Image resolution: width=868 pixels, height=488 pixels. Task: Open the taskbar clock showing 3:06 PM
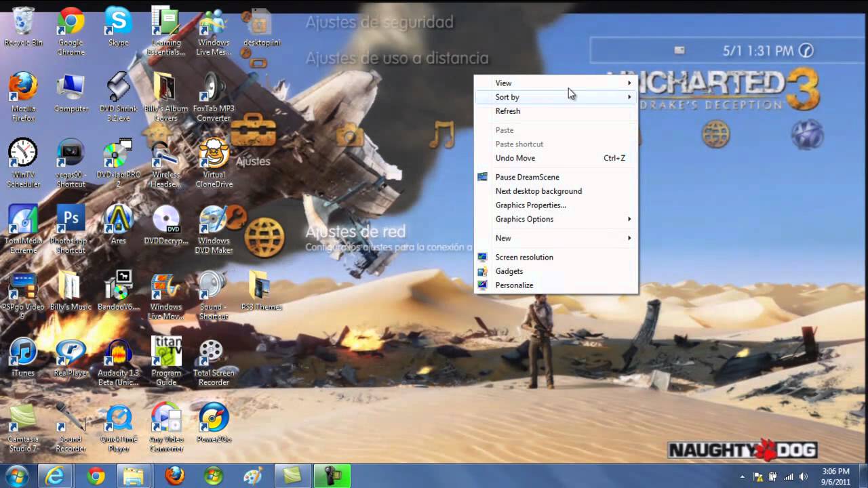[x=835, y=476]
